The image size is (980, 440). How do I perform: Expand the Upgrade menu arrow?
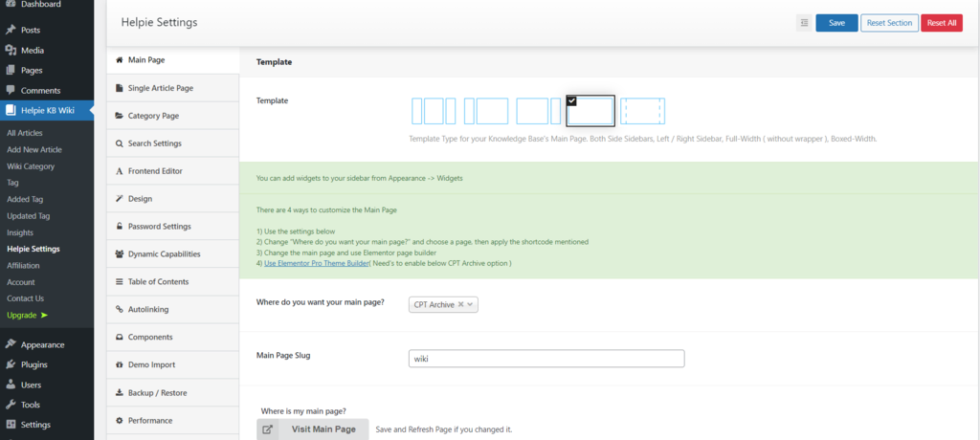[x=44, y=315]
